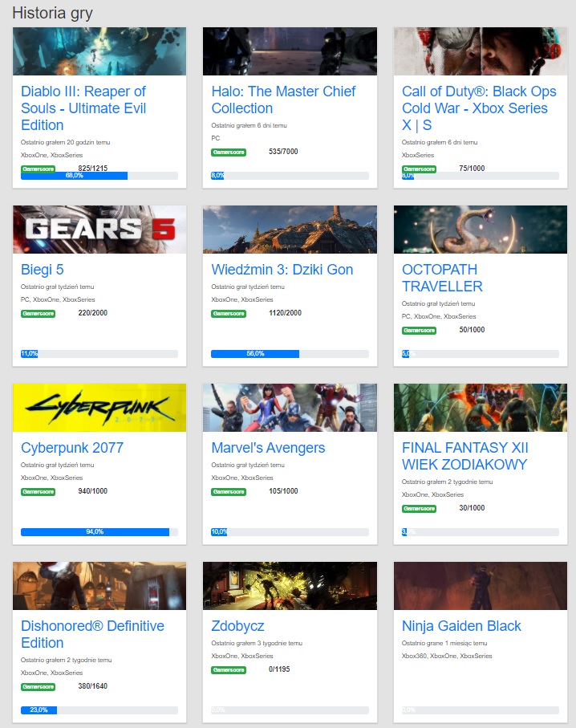576x728 pixels.
Task: Click the Gamerscore badge on Dishonored card
Action: click(x=38, y=687)
